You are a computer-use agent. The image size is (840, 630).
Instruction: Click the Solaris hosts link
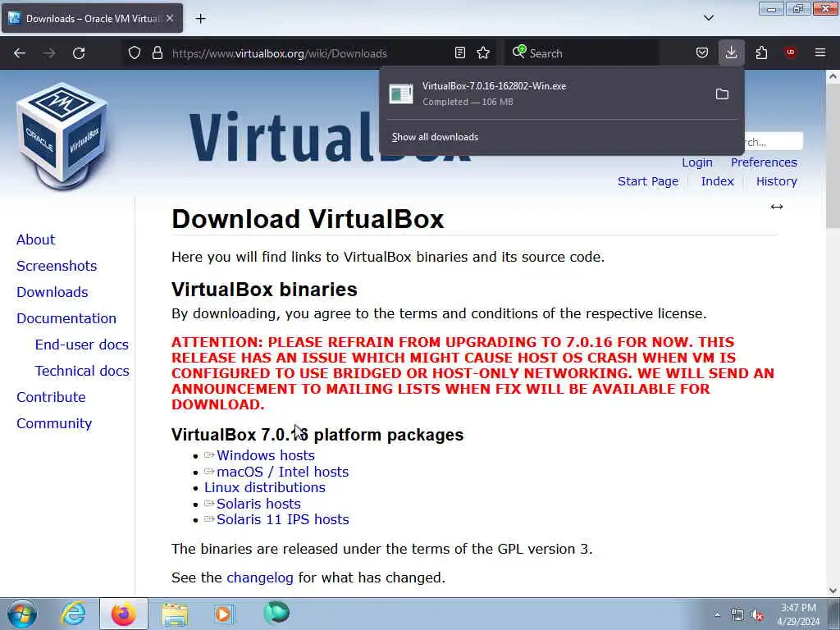click(258, 504)
